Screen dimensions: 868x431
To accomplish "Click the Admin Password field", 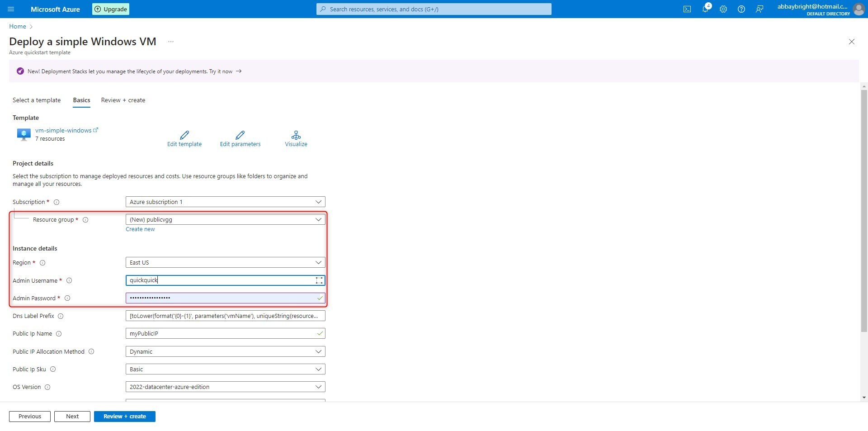I will tap(225, 298).
